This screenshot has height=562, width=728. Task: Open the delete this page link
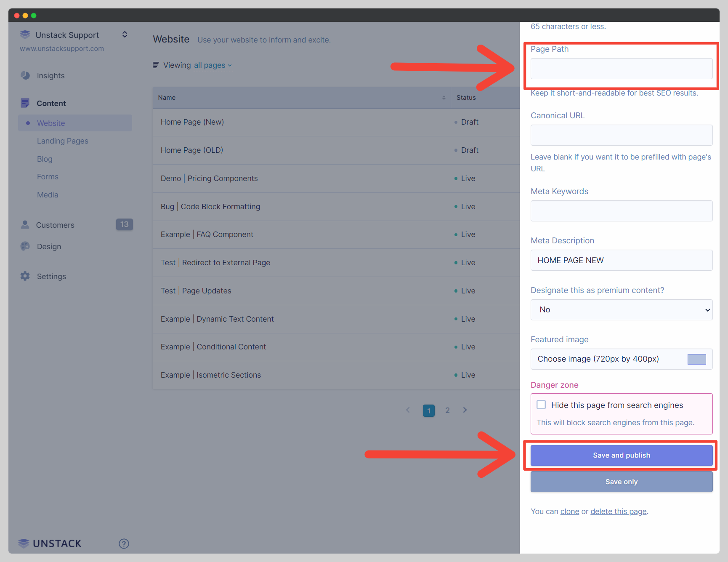click(618, 511)
